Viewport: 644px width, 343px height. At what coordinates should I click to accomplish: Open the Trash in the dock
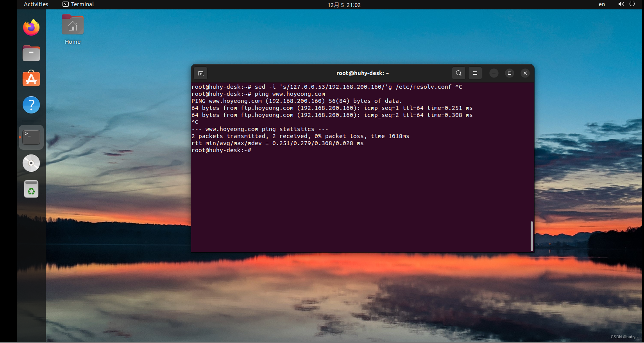tap(31, 189)
